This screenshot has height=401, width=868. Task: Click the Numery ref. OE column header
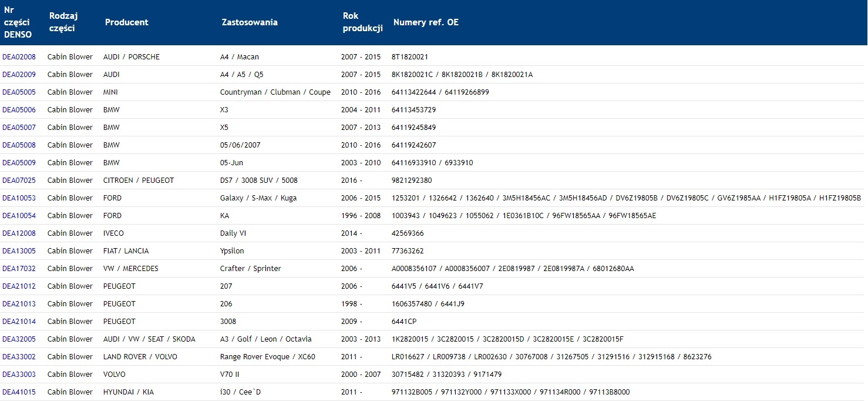tap(426, 22)
